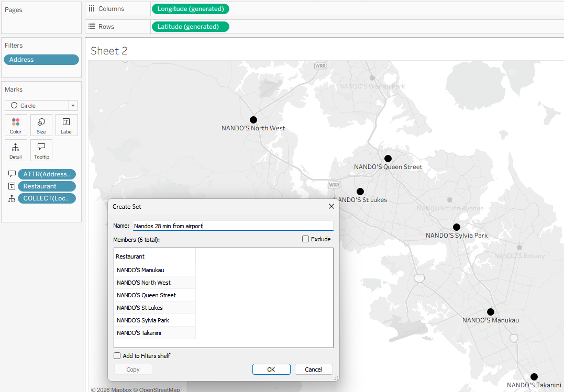Click the Columns shelf icon
564x392 pixels.
[x=92, y=8]
